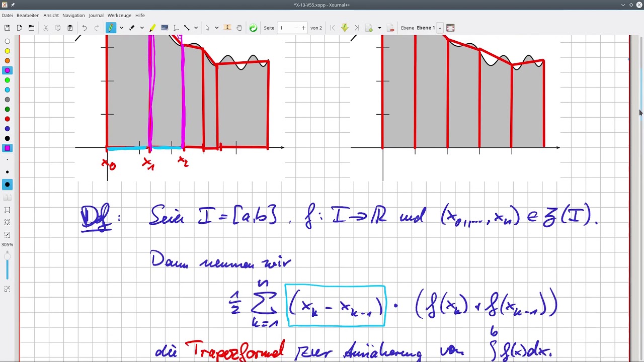Select the Vertical Space tool
644x362 pixels.
tap(227, 28)
